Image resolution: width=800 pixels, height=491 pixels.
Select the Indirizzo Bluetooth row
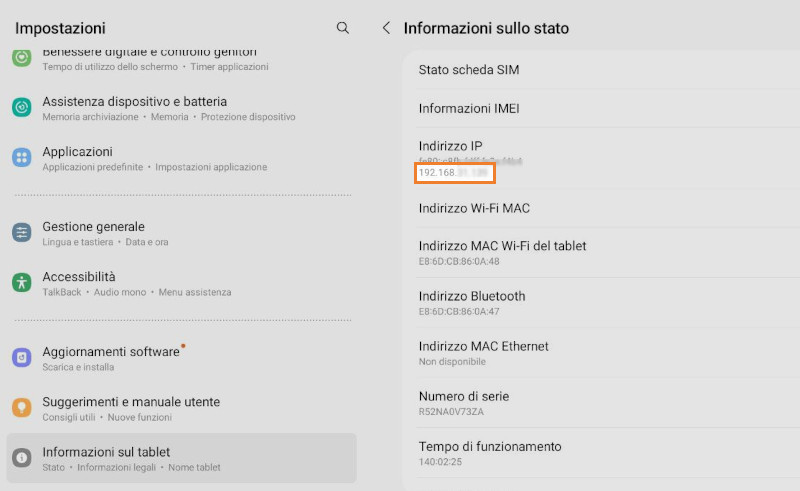click(x=607, y=303)
